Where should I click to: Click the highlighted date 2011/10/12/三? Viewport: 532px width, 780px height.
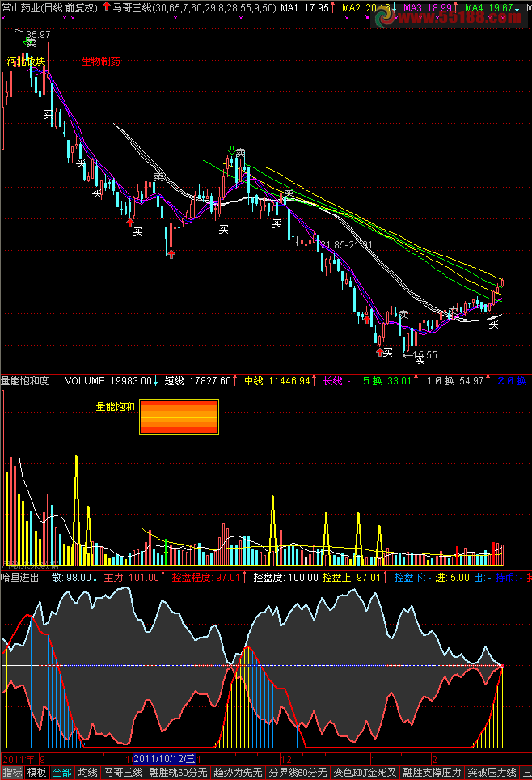(164, 759)
